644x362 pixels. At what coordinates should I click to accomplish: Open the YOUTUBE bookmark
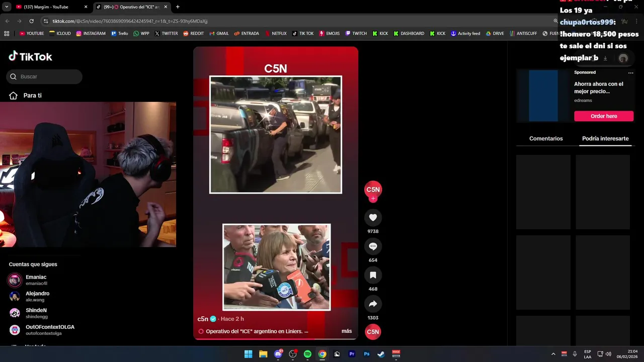tap(32, 34)
